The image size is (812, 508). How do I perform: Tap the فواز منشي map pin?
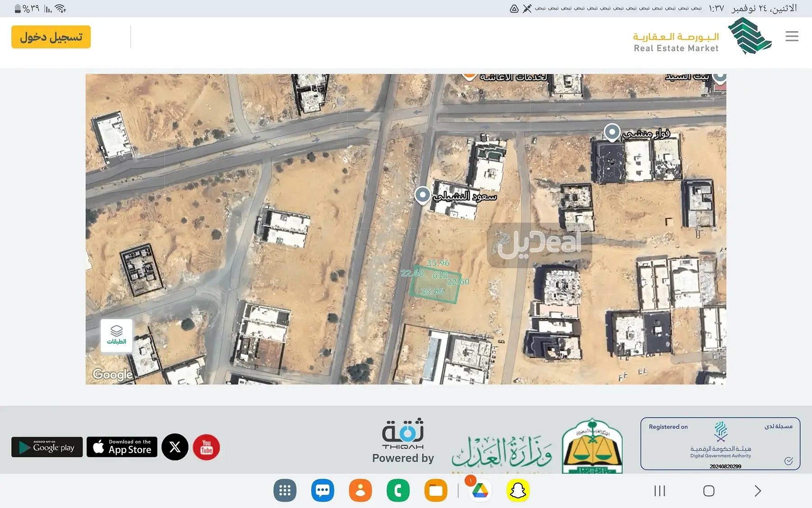[x=612, y=132]
